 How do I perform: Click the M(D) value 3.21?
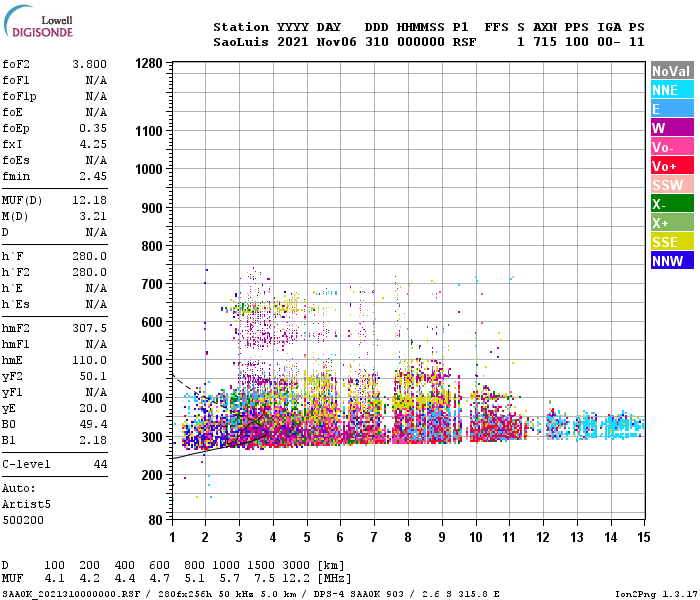click(93, 216)
